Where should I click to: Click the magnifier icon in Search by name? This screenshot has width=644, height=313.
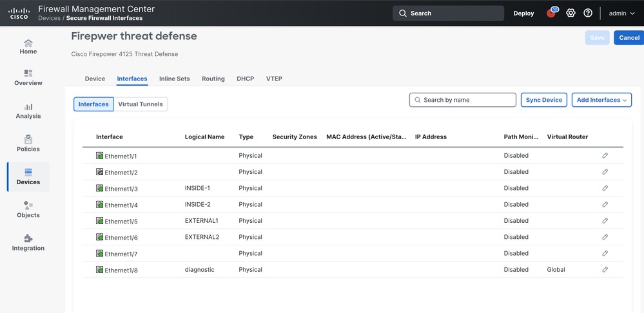click(x=418, y=100)
